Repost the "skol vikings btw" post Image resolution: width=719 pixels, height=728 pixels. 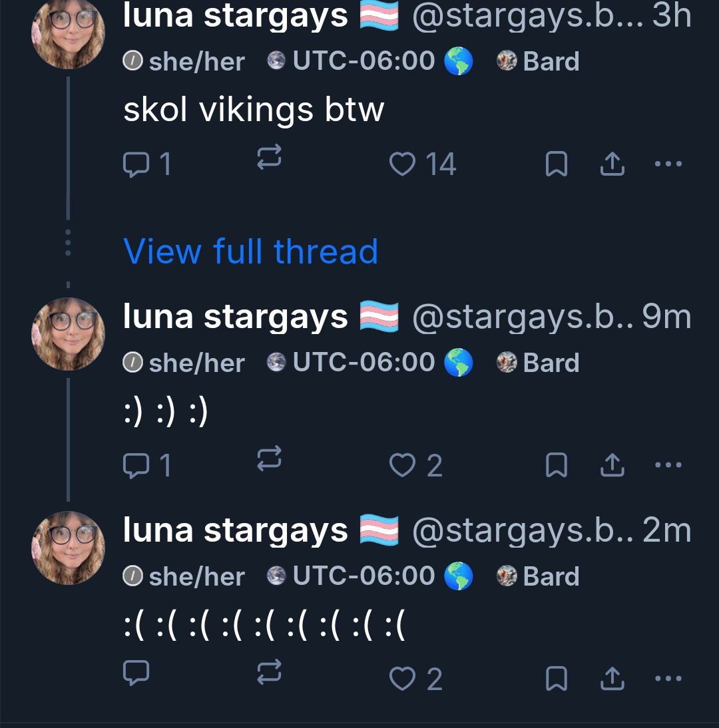coord(269,158)
